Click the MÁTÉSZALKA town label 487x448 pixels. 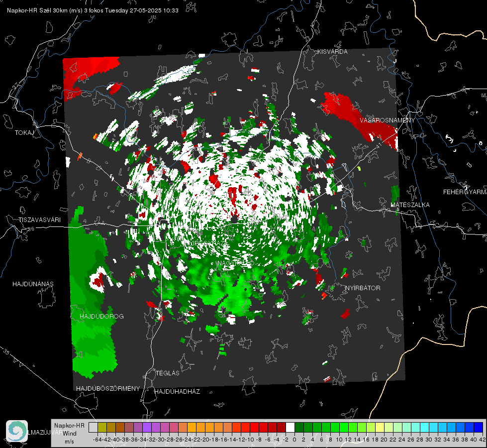[x=410, y=205]
